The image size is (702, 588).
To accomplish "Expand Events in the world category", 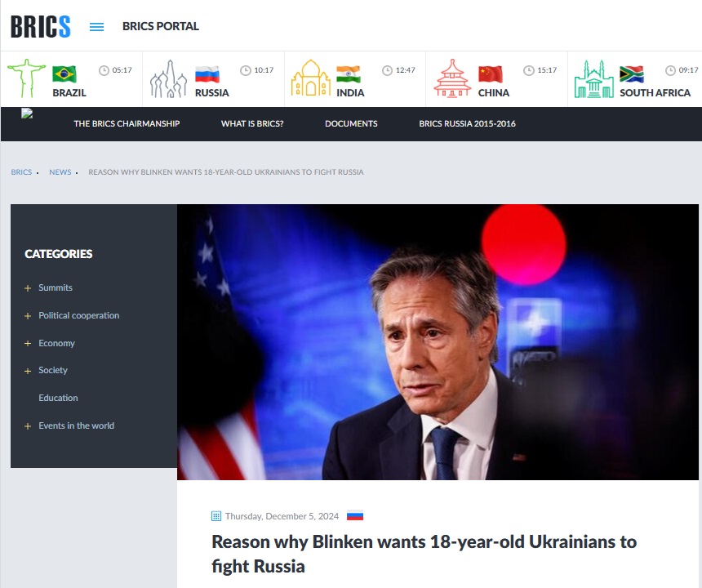I will [x=28, y=426].
